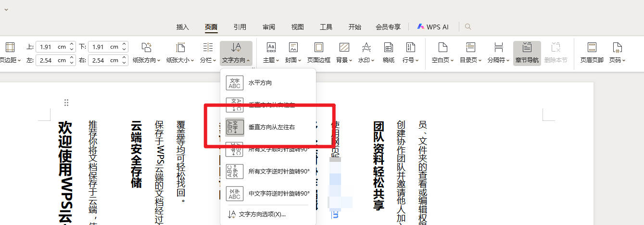Viewport: 644px width, 225px height.
Task: Click the 云端安全存储 heading text
Action: tap(137, 154)
